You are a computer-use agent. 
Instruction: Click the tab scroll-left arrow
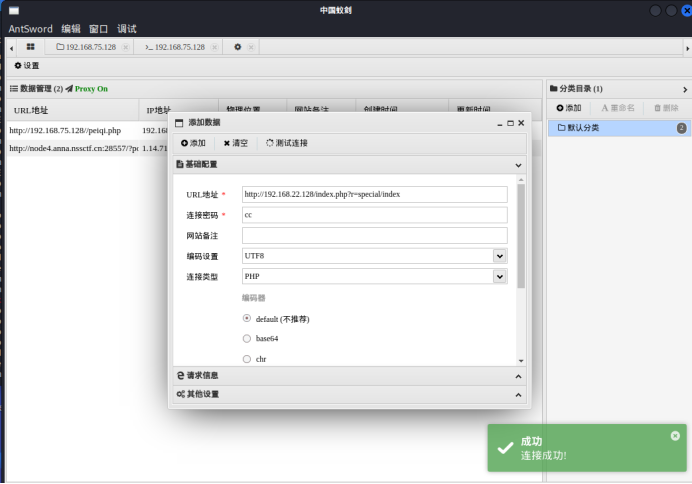(x=13, y=47)
